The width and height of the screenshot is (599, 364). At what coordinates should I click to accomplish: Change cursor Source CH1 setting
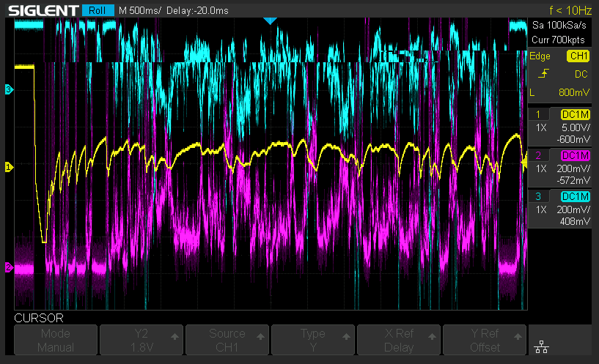[227, 340]
